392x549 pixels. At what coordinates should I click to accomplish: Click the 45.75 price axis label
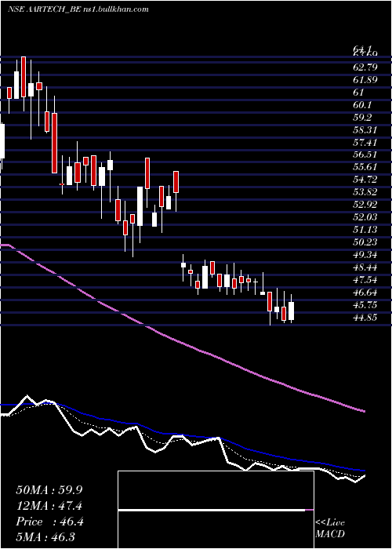[x=365, y=305]
